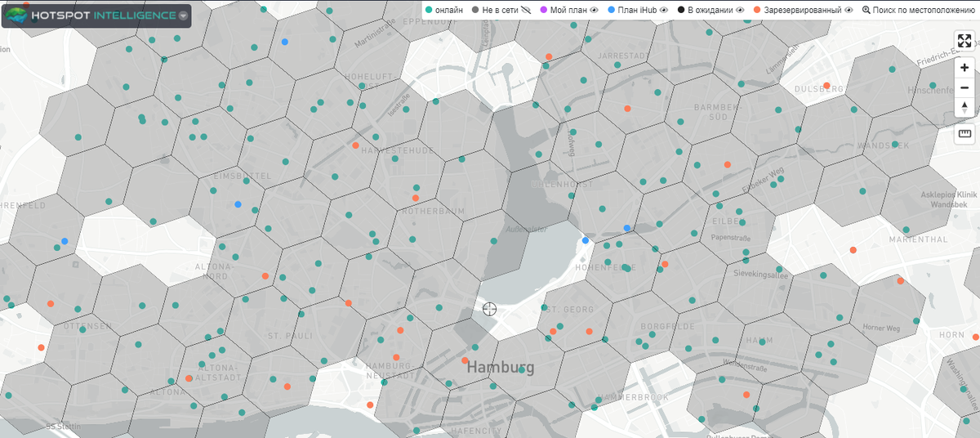
Task: Click the 'ST. PAULI' district label
Action: [291, 336]
